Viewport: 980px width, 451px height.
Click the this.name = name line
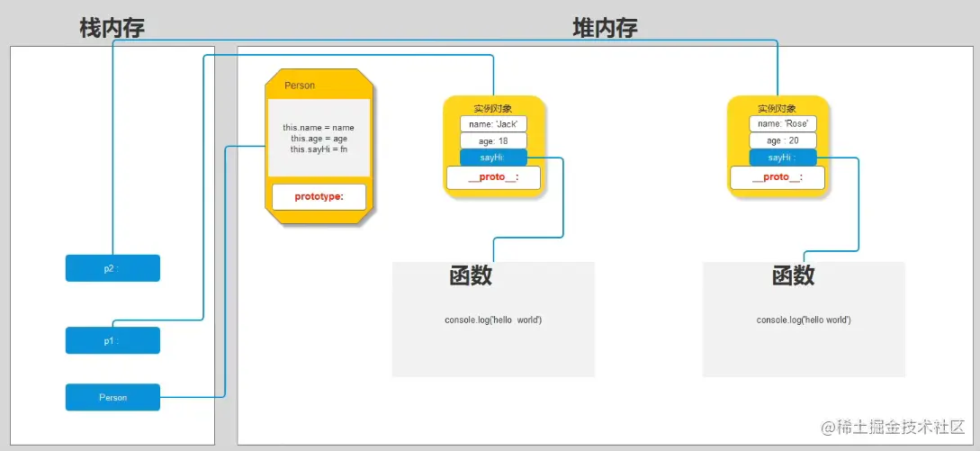tap(319, 128)
